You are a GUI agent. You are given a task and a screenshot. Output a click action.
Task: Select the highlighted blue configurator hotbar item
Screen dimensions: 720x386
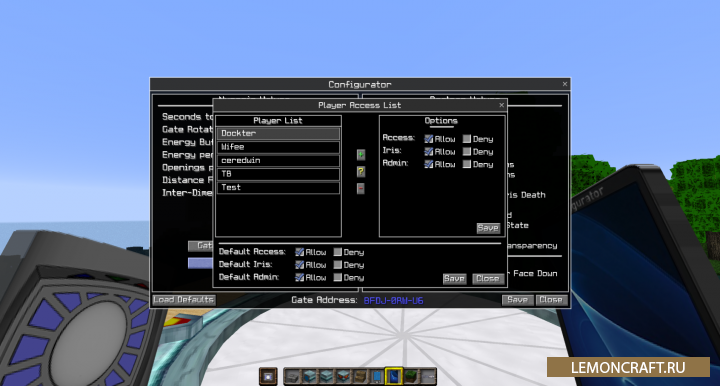(394, 376)
